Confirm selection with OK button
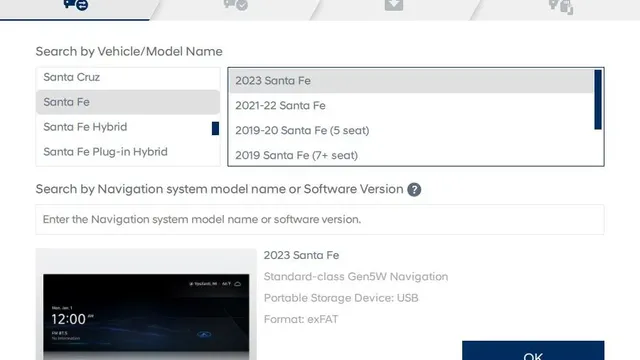The width and height of the screenshot is (640, 360). (533, 351)
